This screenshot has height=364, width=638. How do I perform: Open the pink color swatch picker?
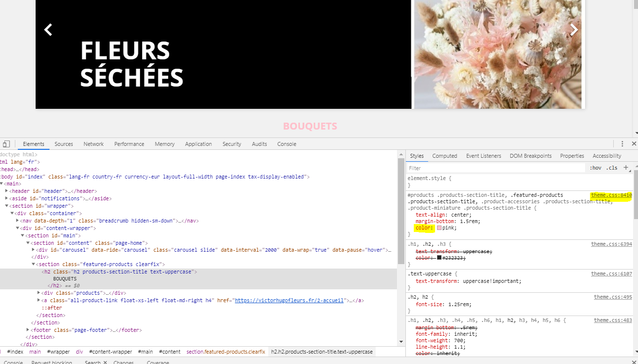(439, 228)
